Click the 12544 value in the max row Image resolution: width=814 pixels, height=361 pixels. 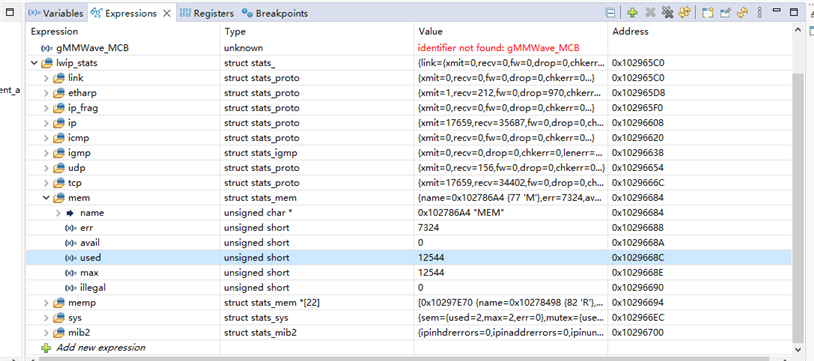(431, 273)
